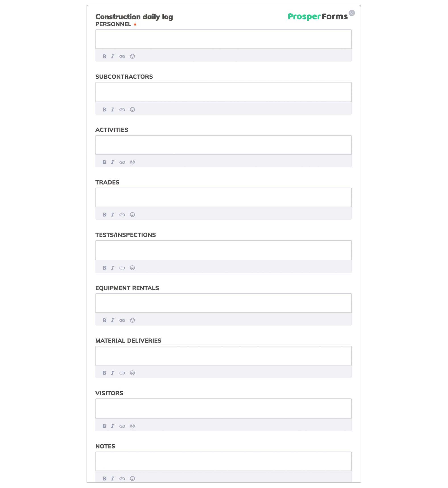448x488 pixels.
Task: Click the Emoji icon in MATERIAL DELIVERIES field
Action: (x=133, y=373)
